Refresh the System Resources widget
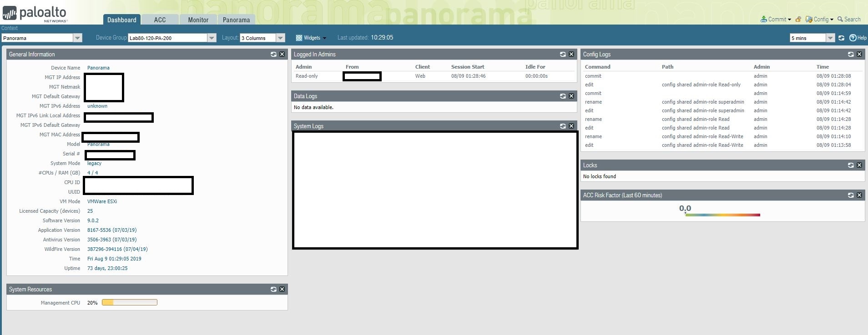Viewport: 868px width, 335px height. [273, 289]
